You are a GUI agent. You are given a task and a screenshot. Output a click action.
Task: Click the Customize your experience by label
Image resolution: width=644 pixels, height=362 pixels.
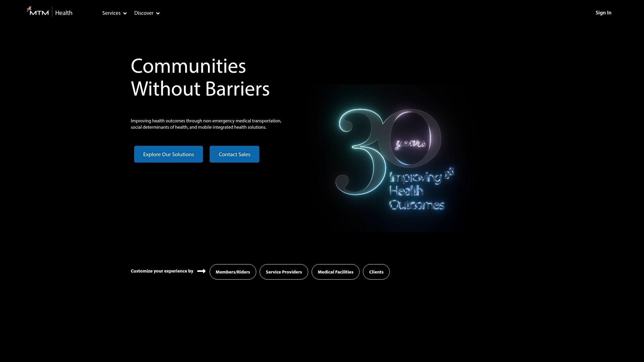pyautogui.click(x=162, y=271)
